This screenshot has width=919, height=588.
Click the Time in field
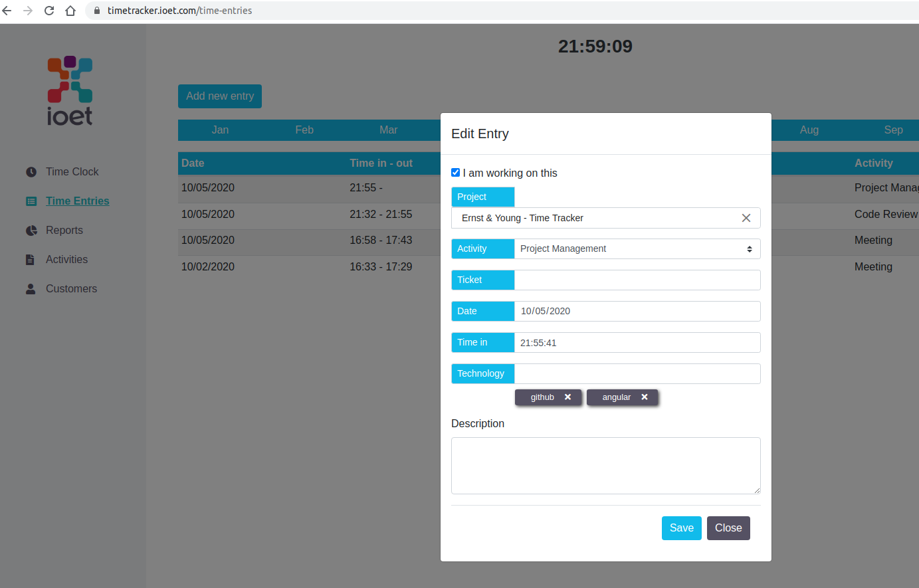click(637, 342)
